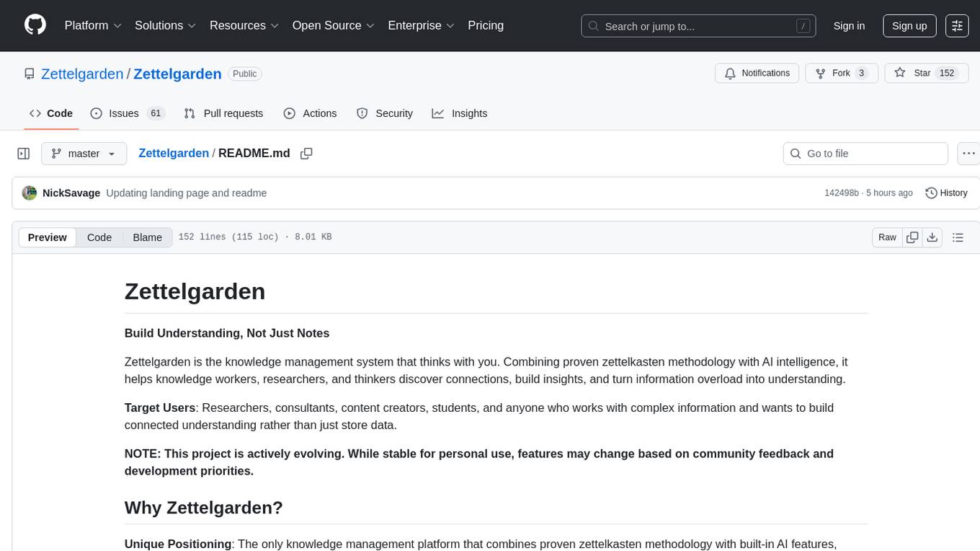Go to Pull requests tab
Image resolution: width=980 pixels, height=551 pixels.
(223, 113)
